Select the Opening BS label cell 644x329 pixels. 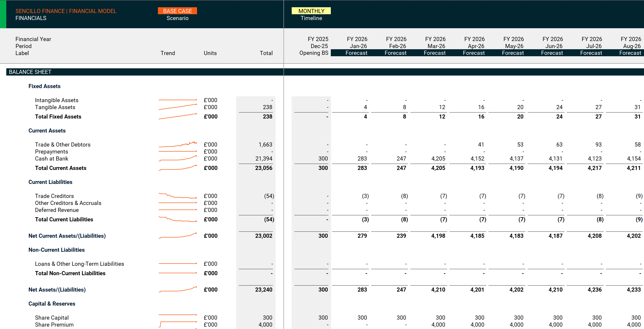(313, 53)
